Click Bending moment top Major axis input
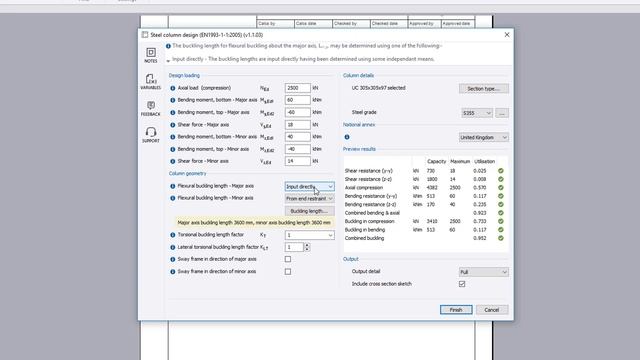640x360 pixels. coord(298,112)
